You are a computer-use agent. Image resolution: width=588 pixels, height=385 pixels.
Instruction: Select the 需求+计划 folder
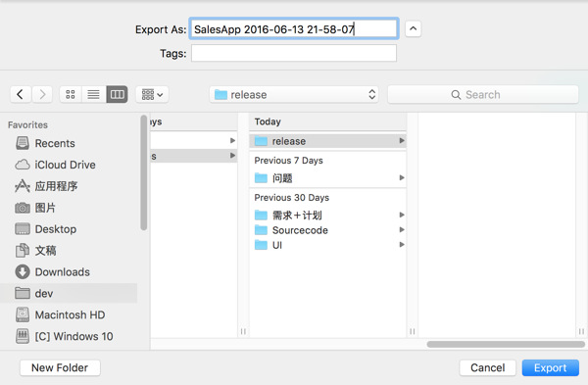point(327,216)
